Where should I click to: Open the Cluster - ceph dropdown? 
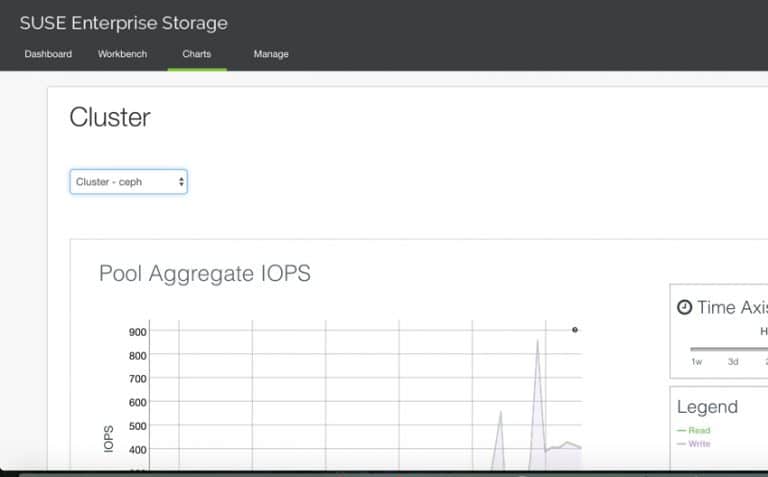coord(128,182)
